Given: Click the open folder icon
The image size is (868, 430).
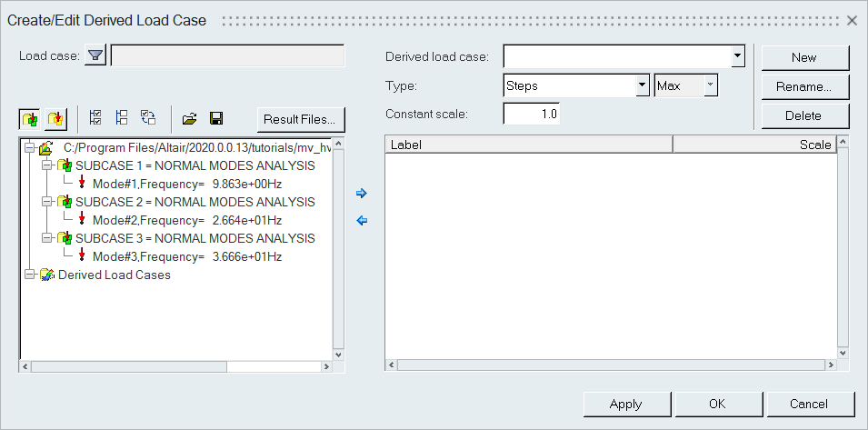Looking at the screenshot, I should (x=189, y=118).
